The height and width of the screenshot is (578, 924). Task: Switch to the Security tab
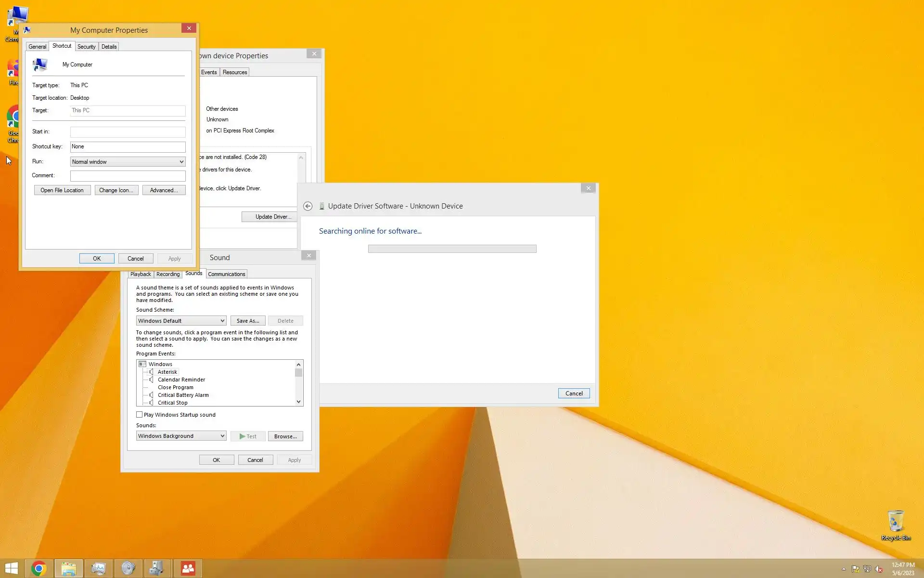(86, 47)
